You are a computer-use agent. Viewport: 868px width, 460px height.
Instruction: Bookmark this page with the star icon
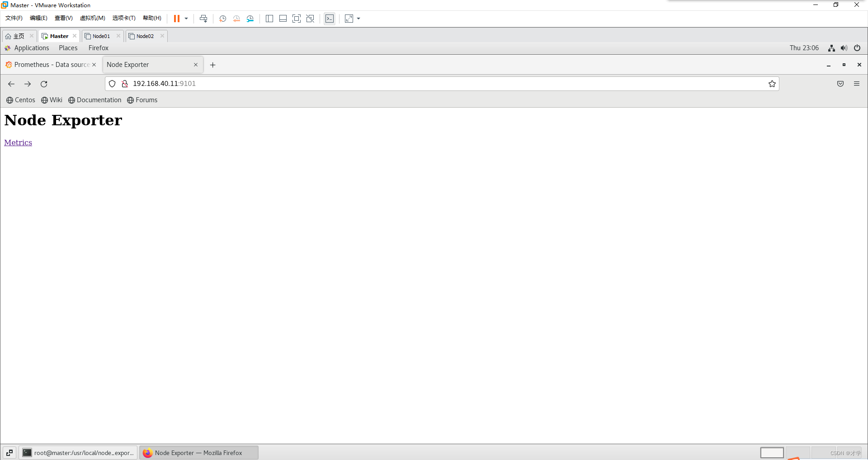[772, 84]
